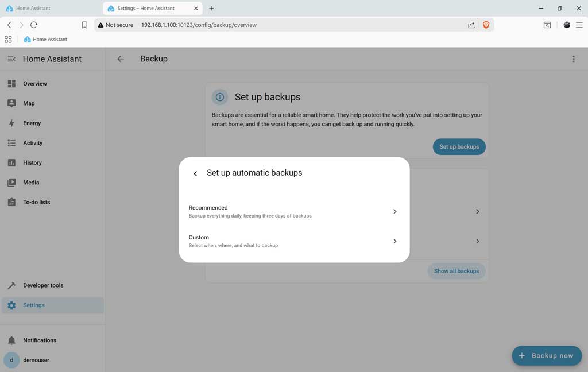Close the Settings – Home Assistant tab
The width and height of the screenshot is (588, 372).
[196, 8]
